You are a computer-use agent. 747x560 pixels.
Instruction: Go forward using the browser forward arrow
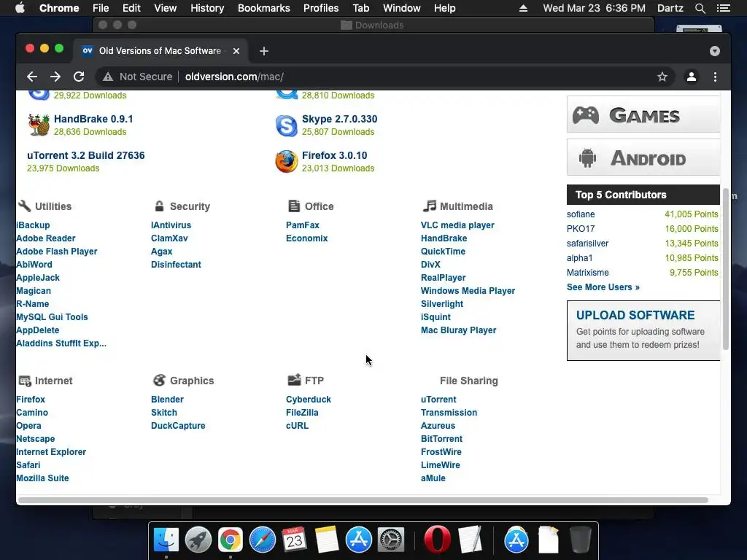point(55,77)
